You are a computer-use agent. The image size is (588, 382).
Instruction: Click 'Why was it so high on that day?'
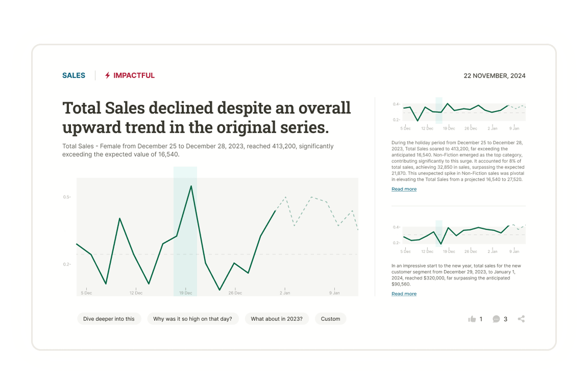pos(192,319)
